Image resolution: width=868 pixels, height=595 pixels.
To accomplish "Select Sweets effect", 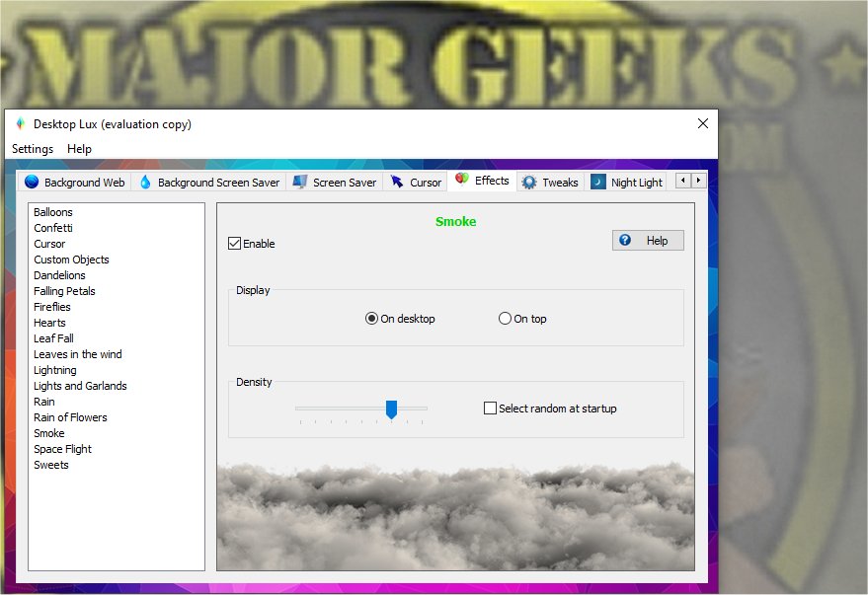I will click(51, 465).
